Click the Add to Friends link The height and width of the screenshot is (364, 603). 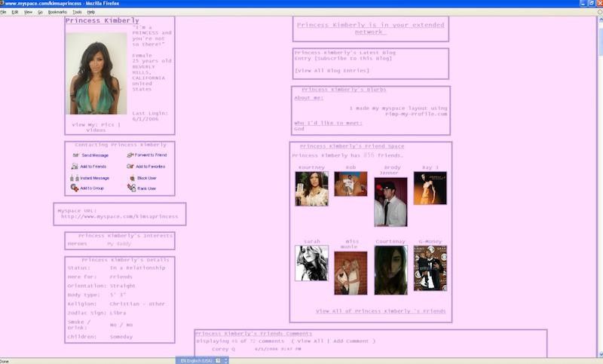point(93,167)
